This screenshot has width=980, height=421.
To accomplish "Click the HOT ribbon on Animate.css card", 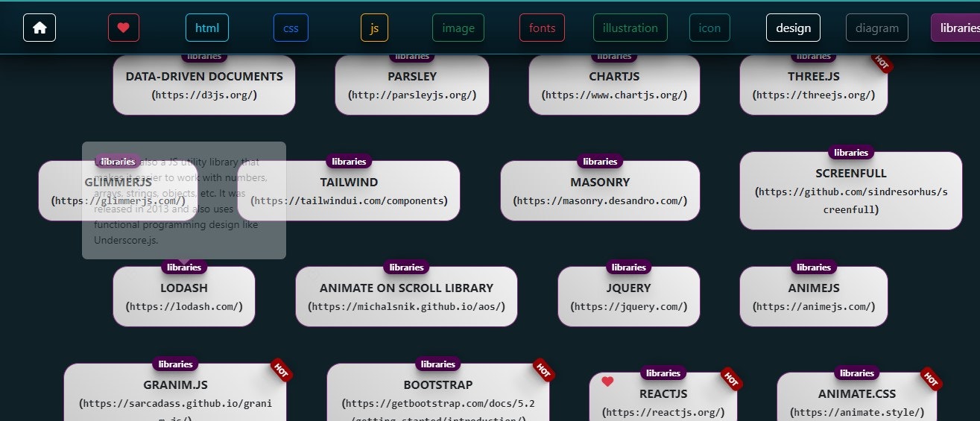I will click(931, 379).
